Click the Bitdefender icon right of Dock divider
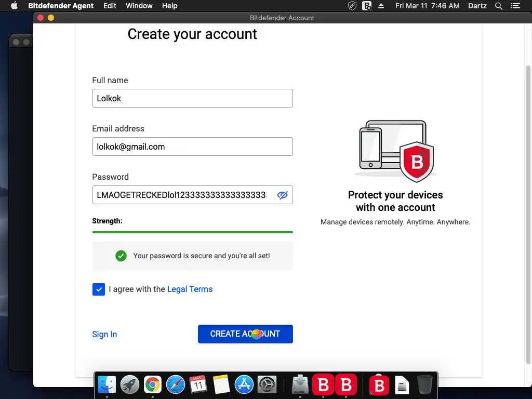532x399 pixels. pyautogui.click(x=379, y=385)
